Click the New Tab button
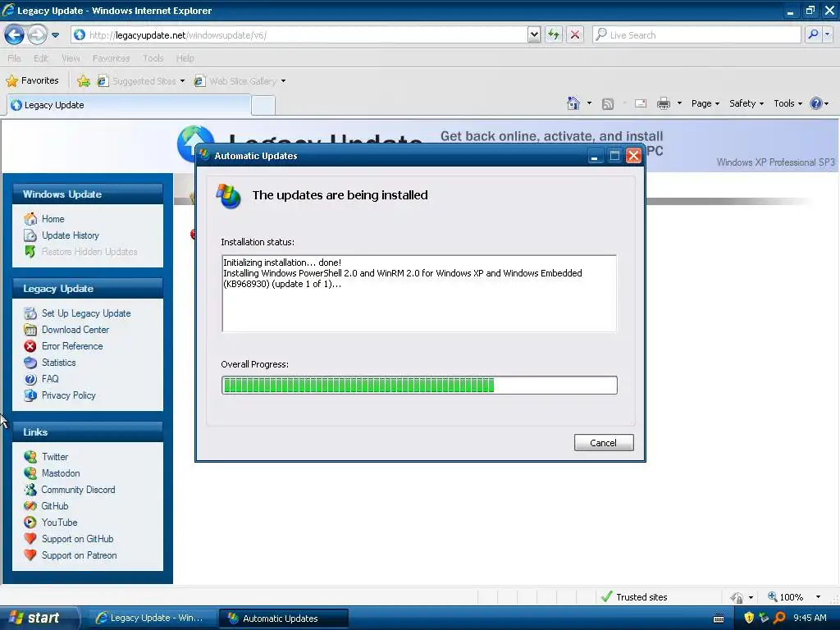Screen dimensions: 840x630 coord(263,106)
